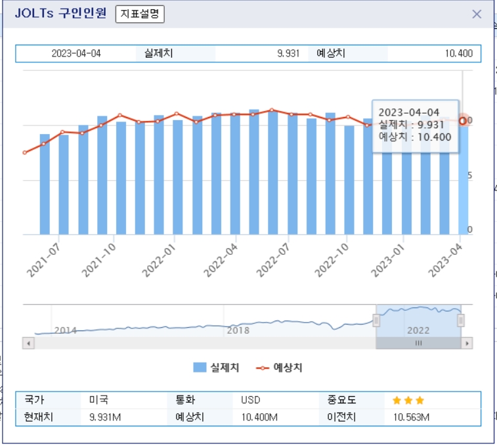Click the 2023-01 x-axis label
This screenshot has width=497, height=448.
(x=388, y=260)
